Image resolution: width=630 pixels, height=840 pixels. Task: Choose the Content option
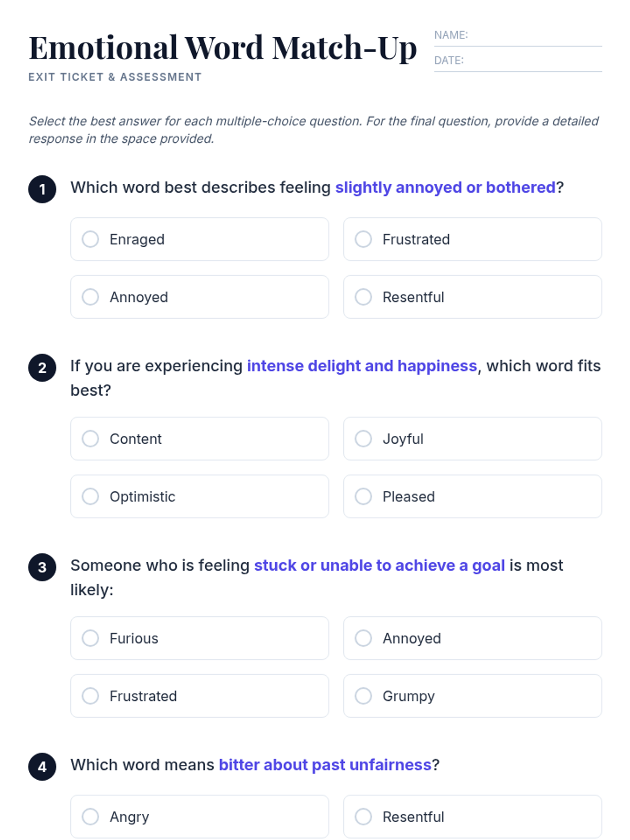coord(90,439)
